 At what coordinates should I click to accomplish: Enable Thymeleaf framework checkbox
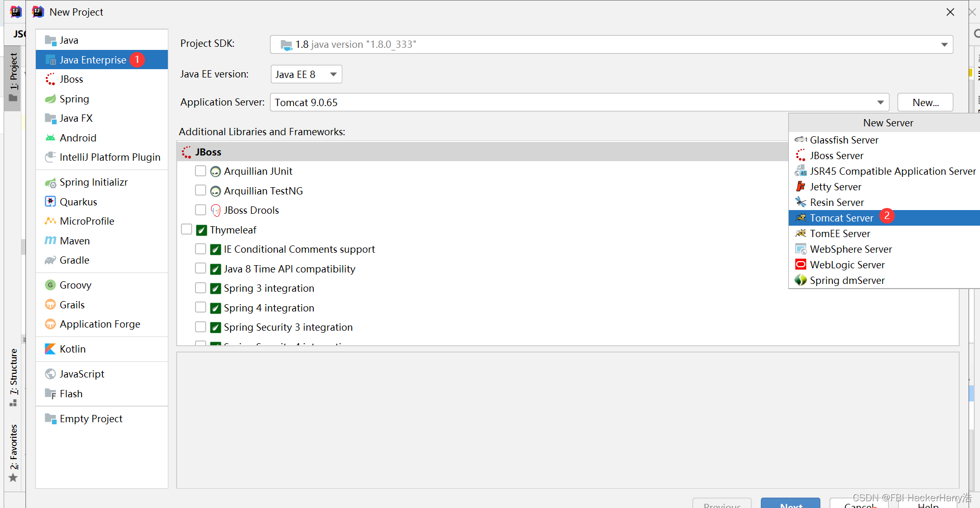click(187, 229)
